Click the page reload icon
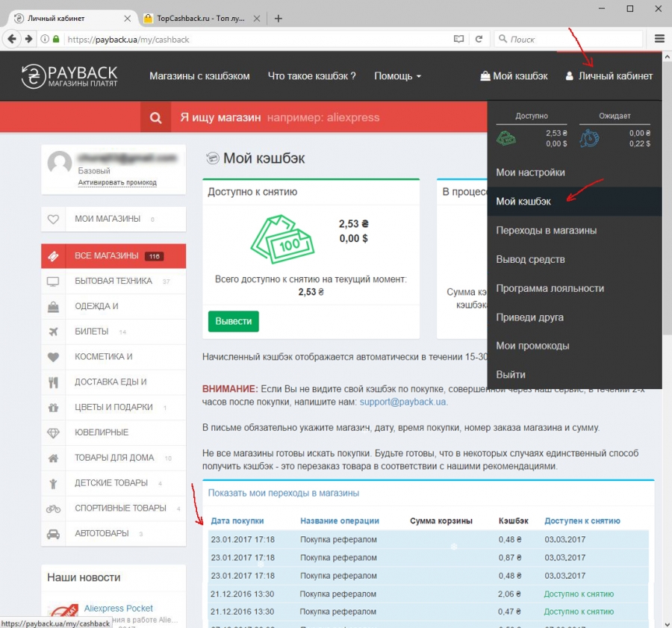672x628 pixels. pos(479,39)
